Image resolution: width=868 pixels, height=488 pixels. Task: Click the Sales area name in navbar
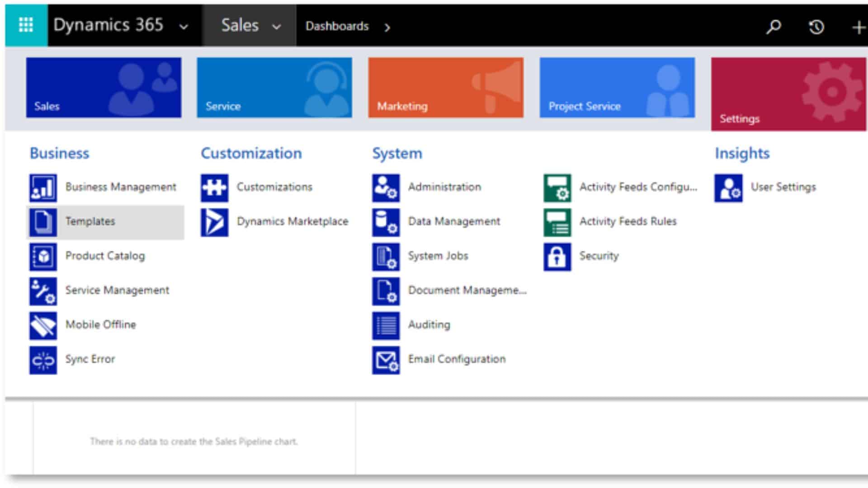tap(240, 25)
